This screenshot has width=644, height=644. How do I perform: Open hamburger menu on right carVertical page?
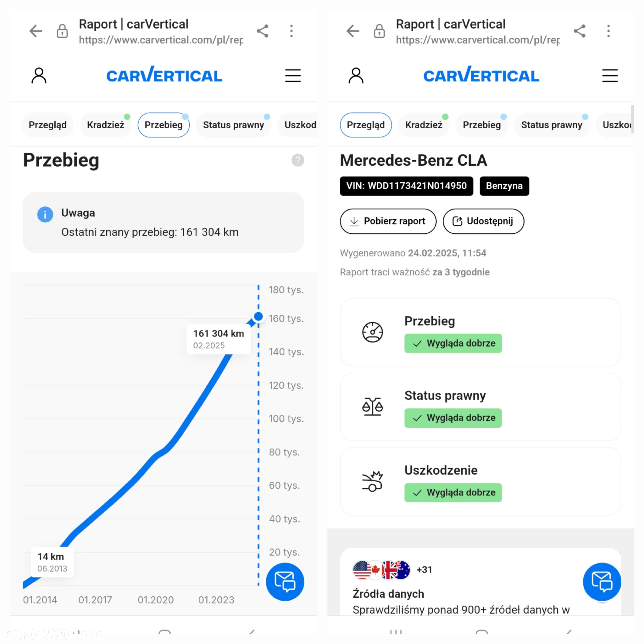(x=610, y=76)
